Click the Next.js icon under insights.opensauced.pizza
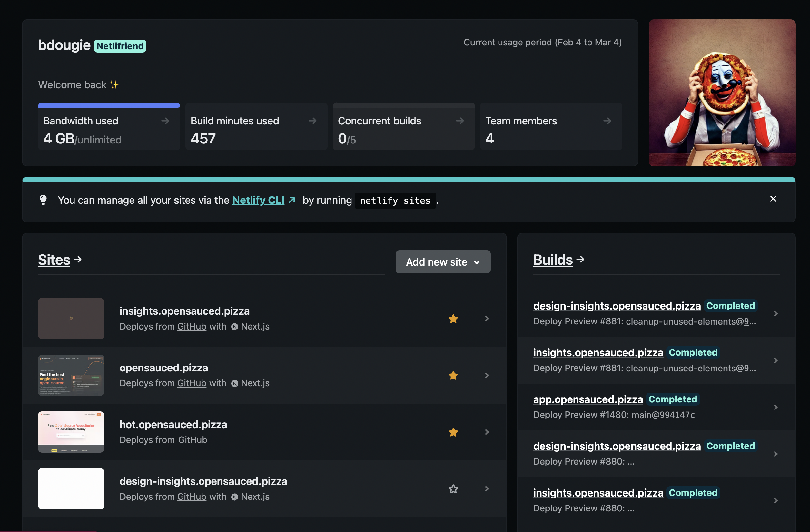 tap(234, 327)
